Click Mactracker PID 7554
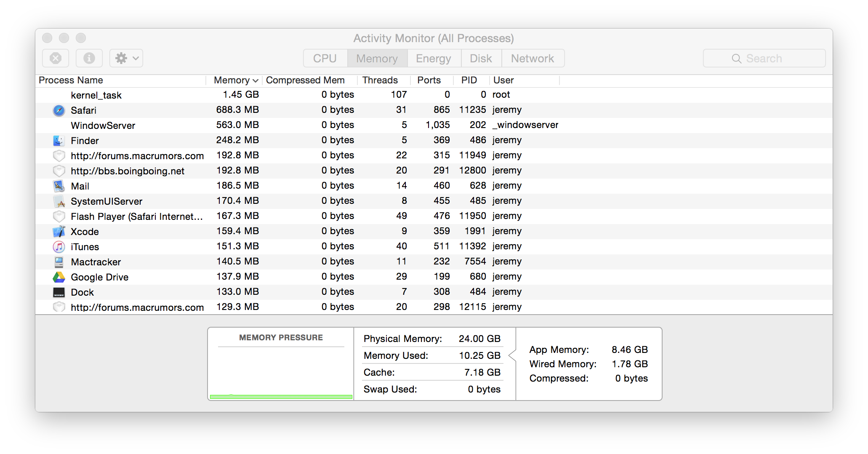868x454 pixels. tap(475, 261)
